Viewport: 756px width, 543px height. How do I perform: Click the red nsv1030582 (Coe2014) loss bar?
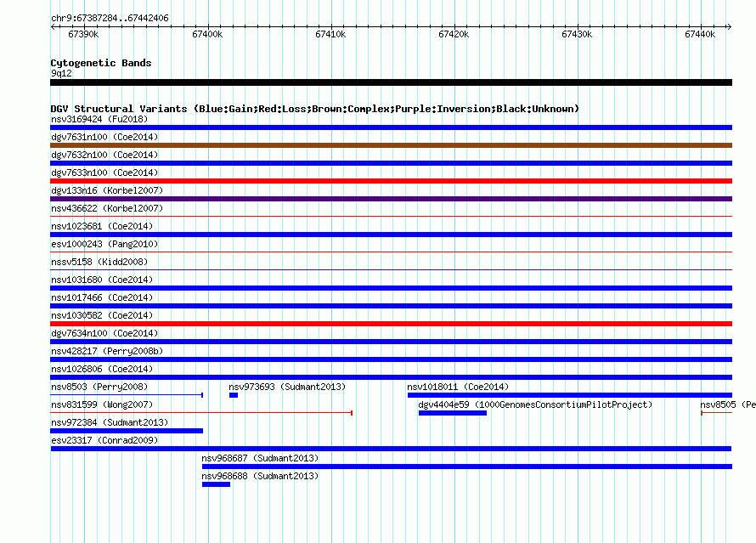(x=391, y=324)
